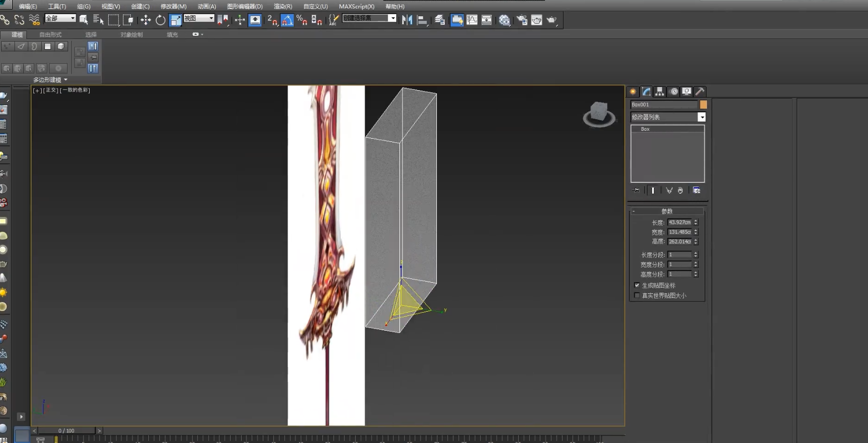Enable 真实世界贴图大小 checkbox
Viewport: 868px width, 443px height.
pos(637,295)
